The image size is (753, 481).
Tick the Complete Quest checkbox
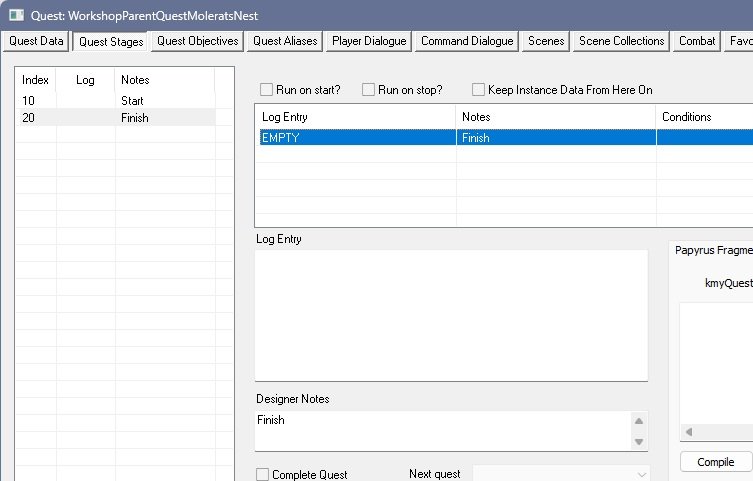[x=262, y=474]
